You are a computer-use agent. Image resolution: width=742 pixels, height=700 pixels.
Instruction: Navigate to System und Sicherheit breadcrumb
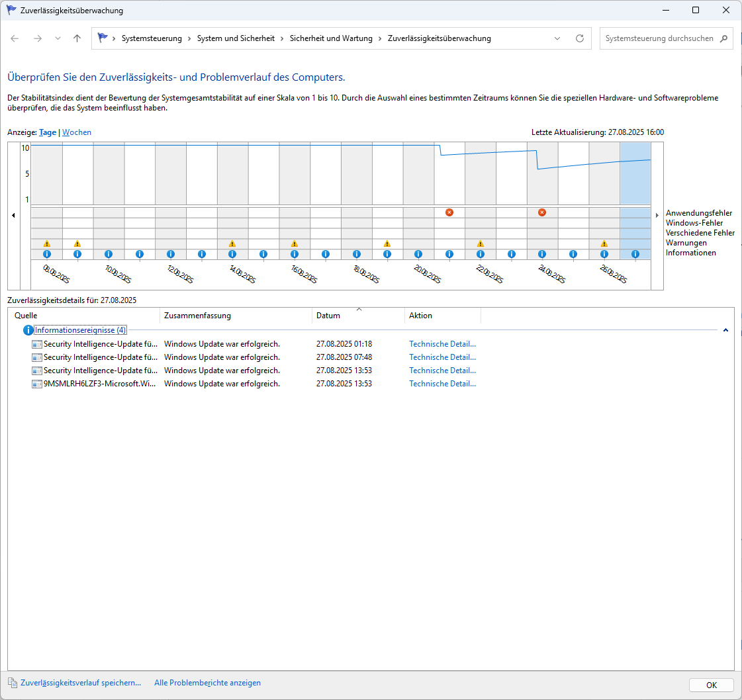coord(236,38)
